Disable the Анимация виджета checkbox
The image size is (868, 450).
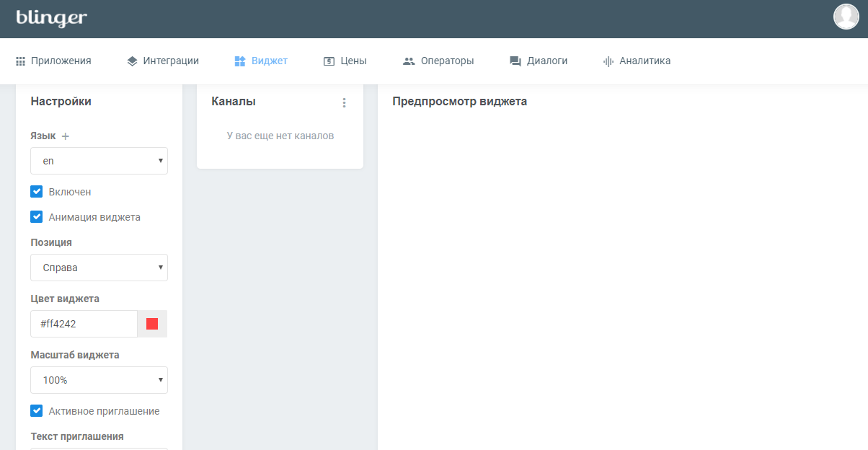click(37, 216)
